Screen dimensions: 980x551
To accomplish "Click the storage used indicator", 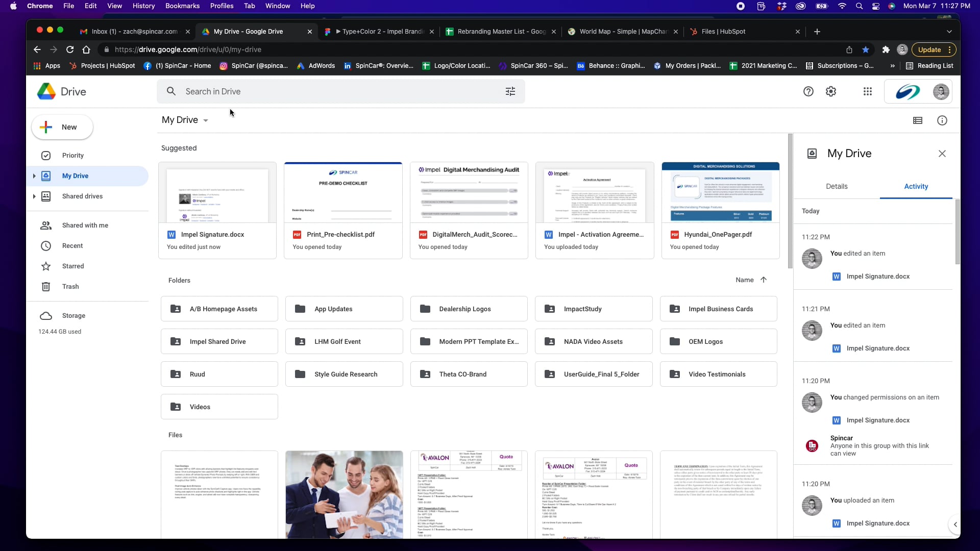I will coord(60,332).
